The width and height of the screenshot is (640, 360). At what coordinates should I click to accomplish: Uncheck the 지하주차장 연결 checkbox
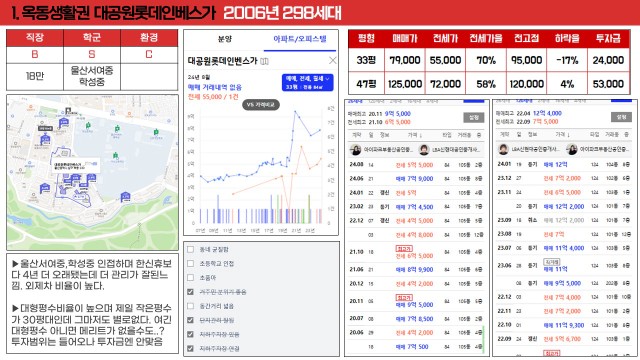click(x=190, y=349)
